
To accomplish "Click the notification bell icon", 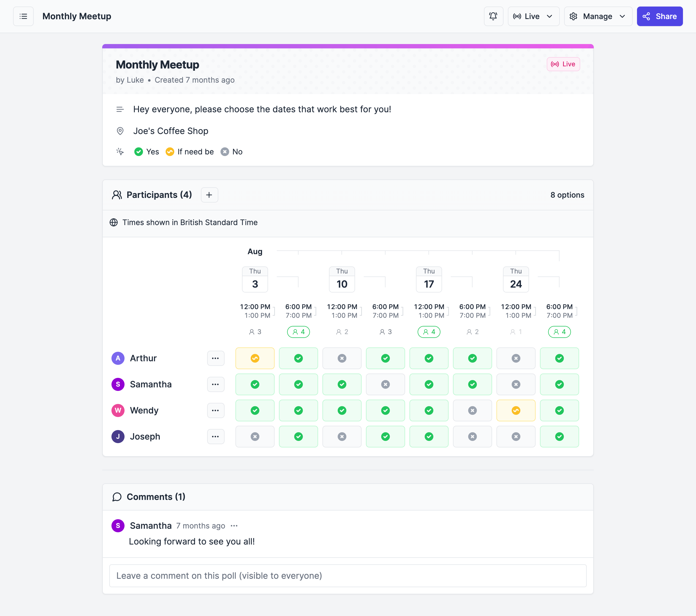I will click(494, 16).
